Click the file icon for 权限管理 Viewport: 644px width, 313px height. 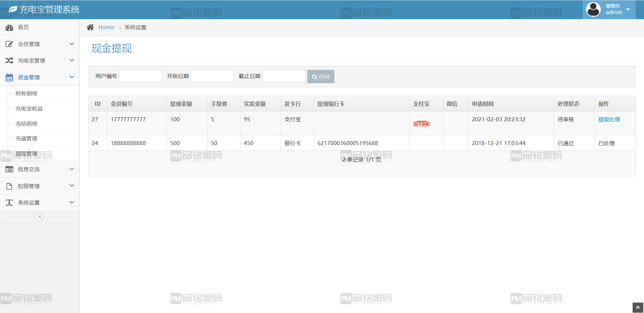click(x=9, y=186)
